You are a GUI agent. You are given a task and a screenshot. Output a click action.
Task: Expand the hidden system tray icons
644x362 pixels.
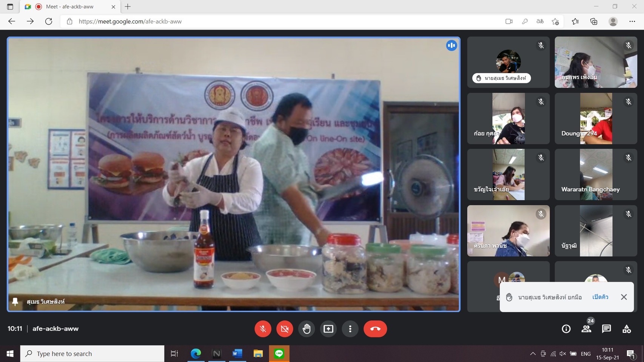point(533,354)
